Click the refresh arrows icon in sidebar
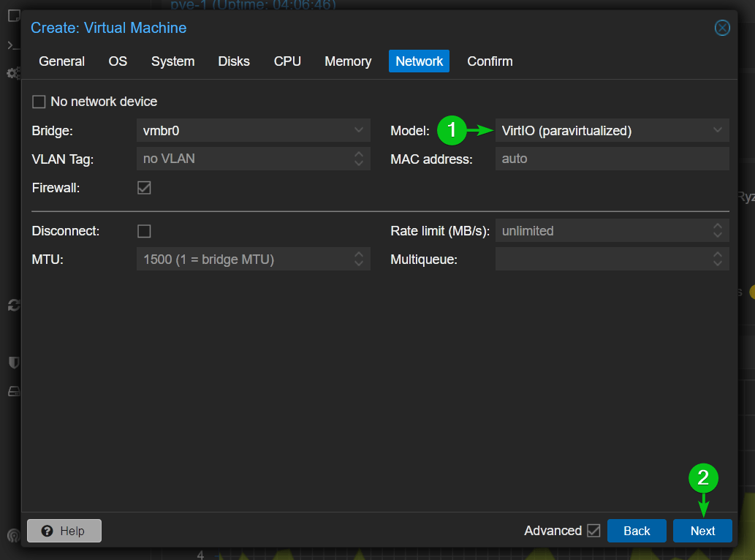This screenshot has height=560, width=755. (x=13, y=306)
